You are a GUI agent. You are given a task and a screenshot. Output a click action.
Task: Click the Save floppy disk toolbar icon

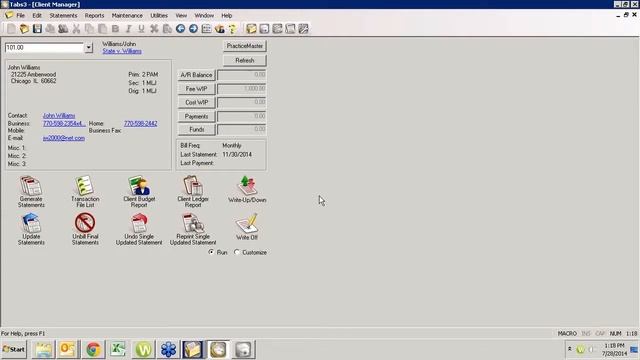pyautogui.click(x=38, y=29)
